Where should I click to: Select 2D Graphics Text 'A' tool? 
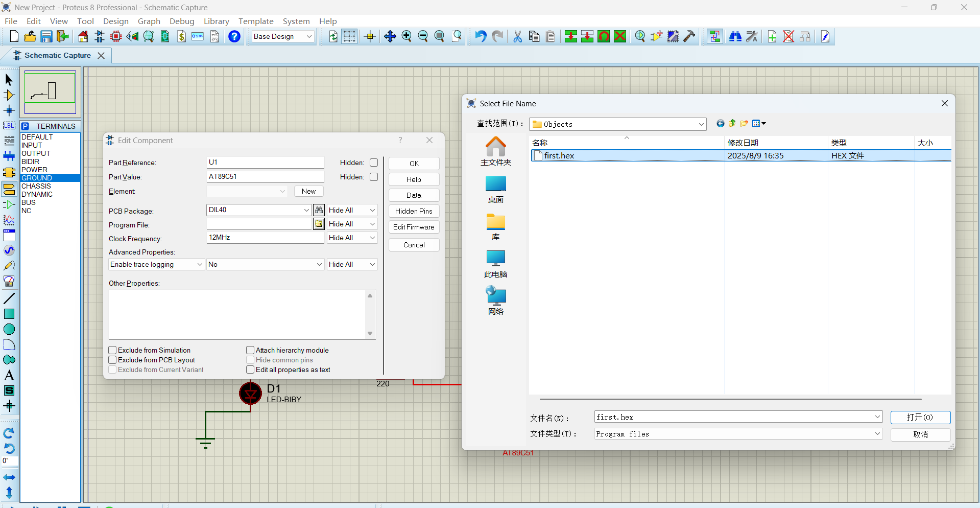click(9, 375)
